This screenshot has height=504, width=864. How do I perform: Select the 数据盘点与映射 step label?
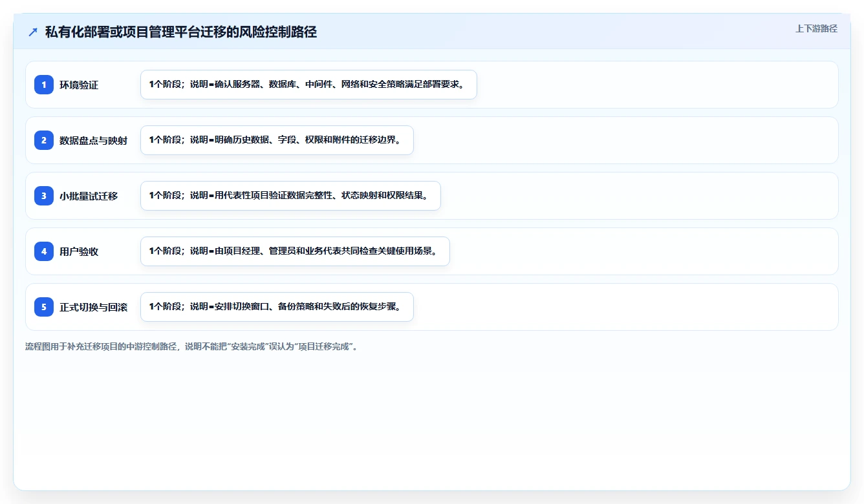coord(94,141)
